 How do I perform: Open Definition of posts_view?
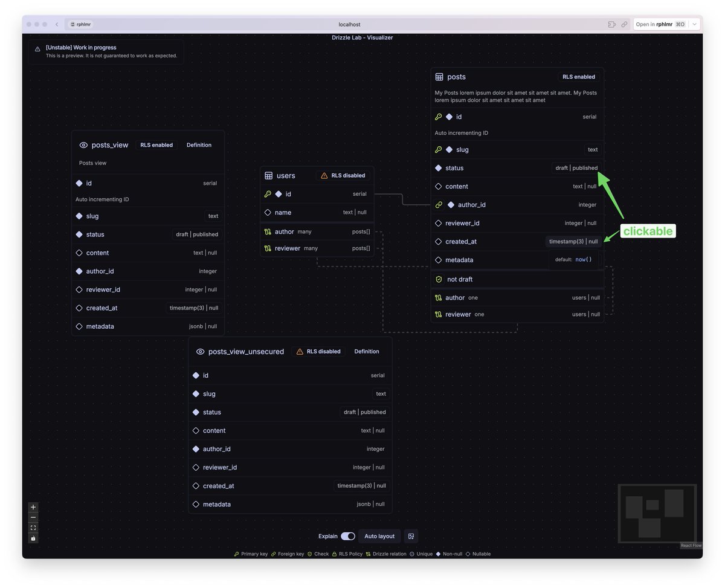[x=199, y=145]
